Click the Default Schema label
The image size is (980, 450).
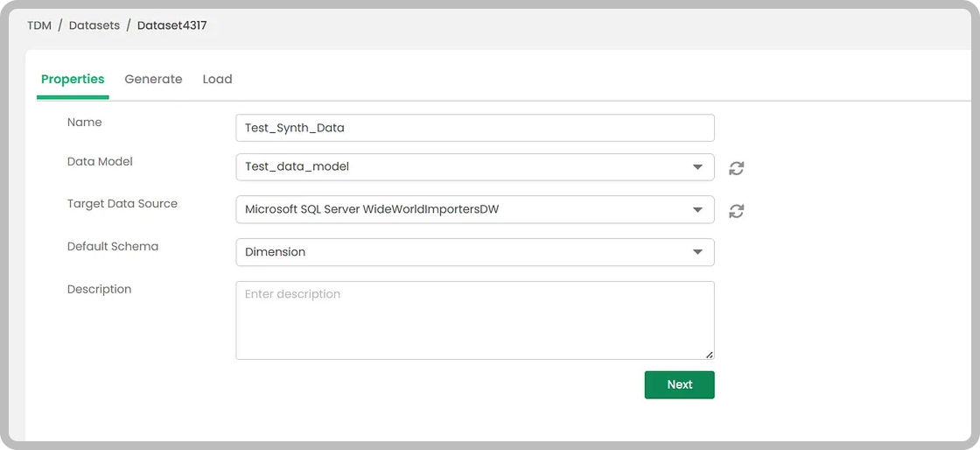coord(113,246)
